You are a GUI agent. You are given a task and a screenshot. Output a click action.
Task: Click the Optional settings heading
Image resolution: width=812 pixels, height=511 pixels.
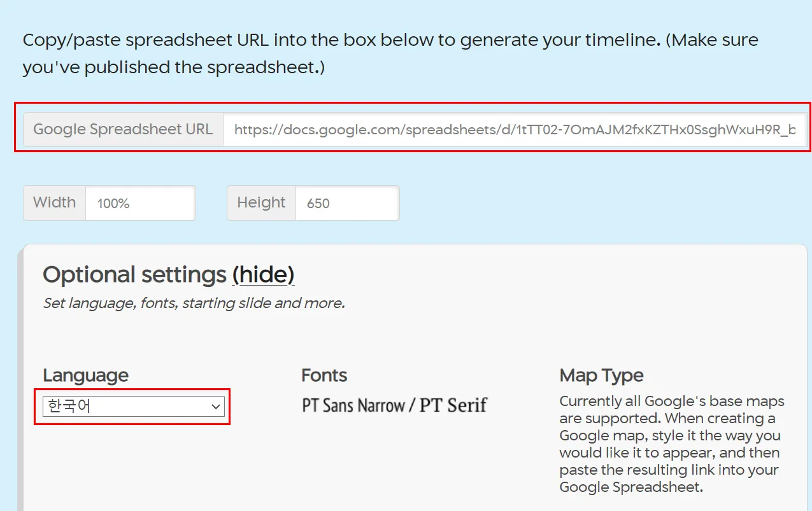point(134,275)
